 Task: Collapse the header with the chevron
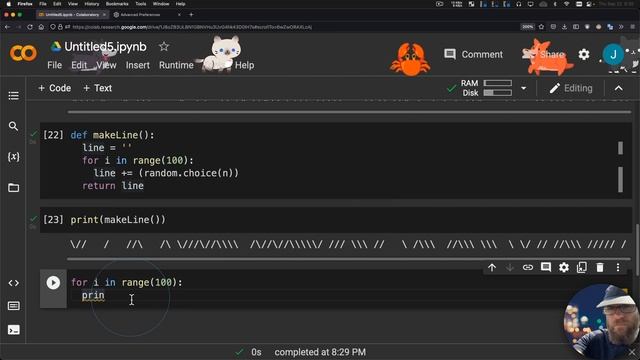tap(619, 88)
